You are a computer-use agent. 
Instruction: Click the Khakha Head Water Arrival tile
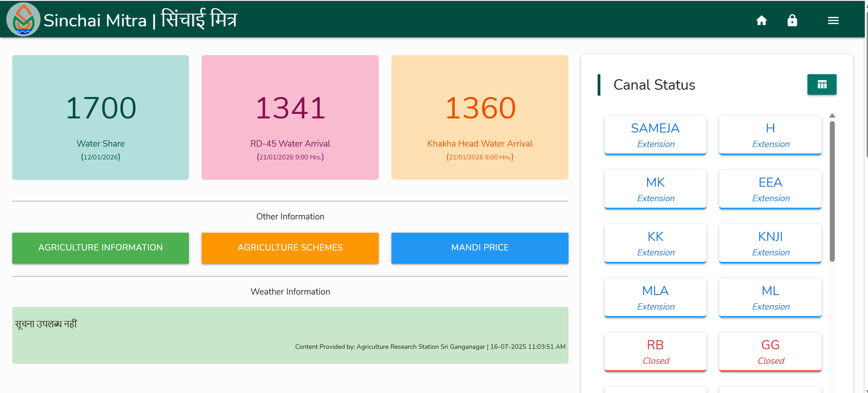click(x=480, y=117)
